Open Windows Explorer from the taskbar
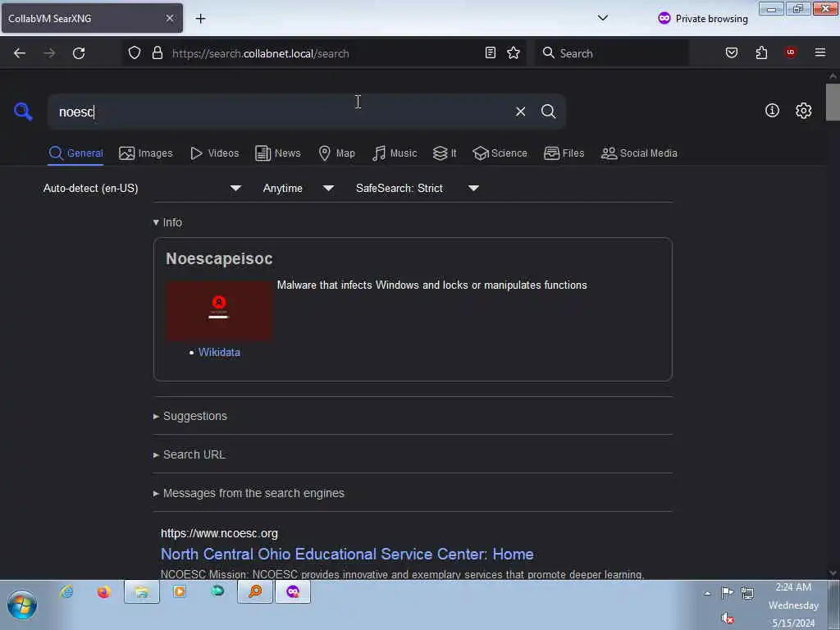 pyautogui.click(x=142, y=592)
